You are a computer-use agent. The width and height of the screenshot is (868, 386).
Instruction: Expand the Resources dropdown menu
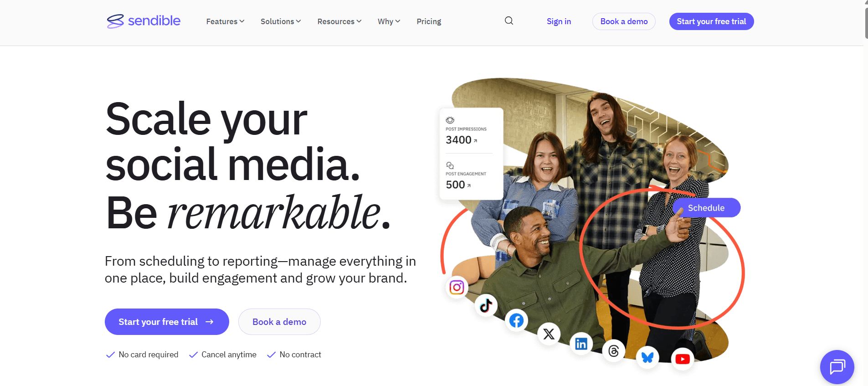pyautogui.click(x=339, y=21)
